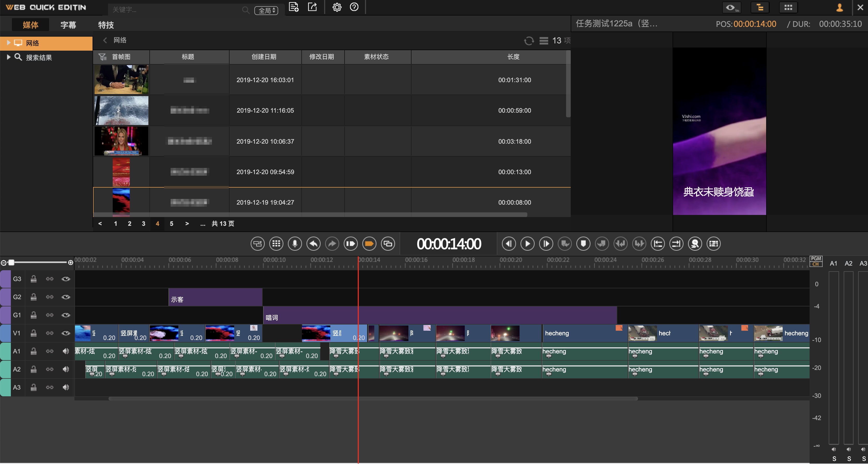Toggle visibility of track V1
868x464 pixels.
coord(66,333)
